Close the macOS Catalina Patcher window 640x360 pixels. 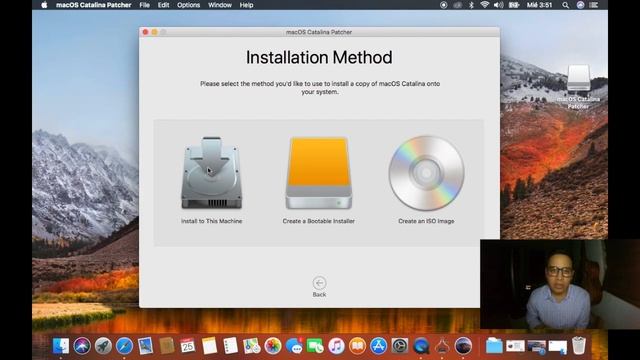point(145,32)
